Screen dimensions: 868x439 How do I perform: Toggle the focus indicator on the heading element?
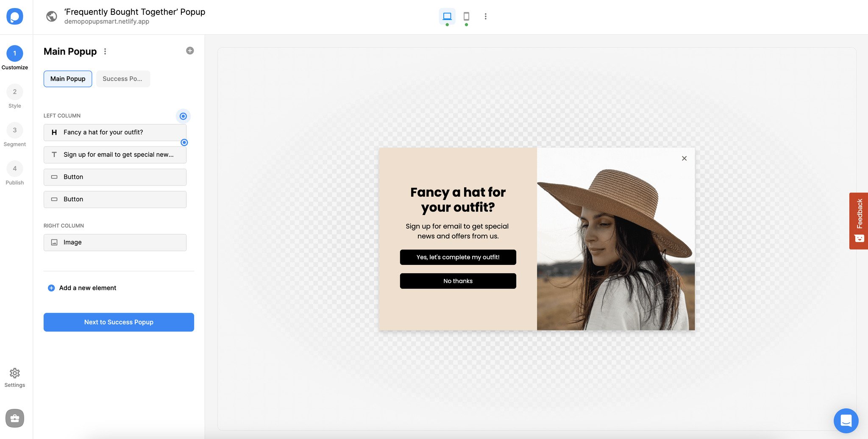pos(184,142)
